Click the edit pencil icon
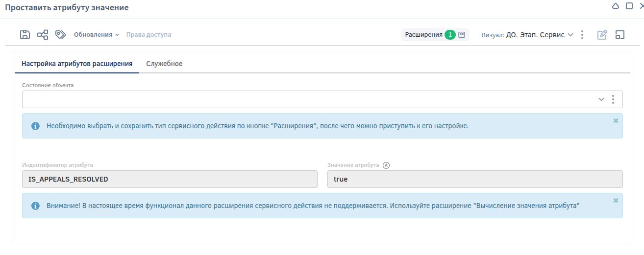The image size is (644, 255). [602, 35]
